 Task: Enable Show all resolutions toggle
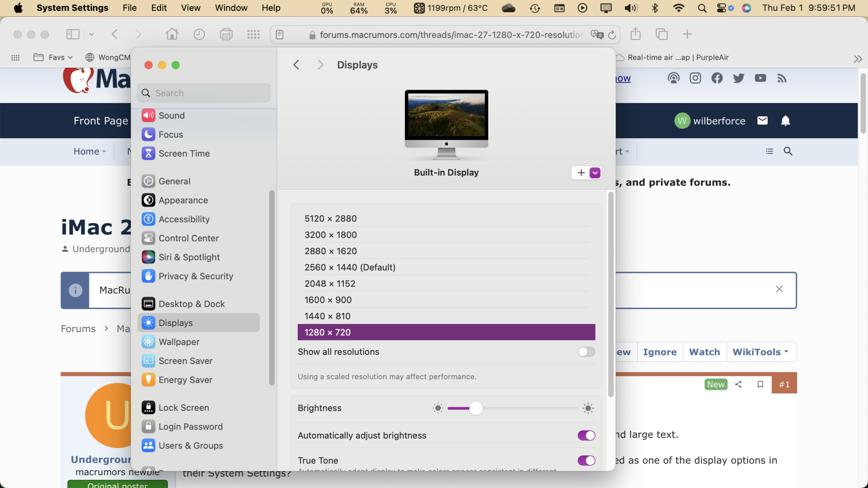pyautogui.click(x=586, y=352)
